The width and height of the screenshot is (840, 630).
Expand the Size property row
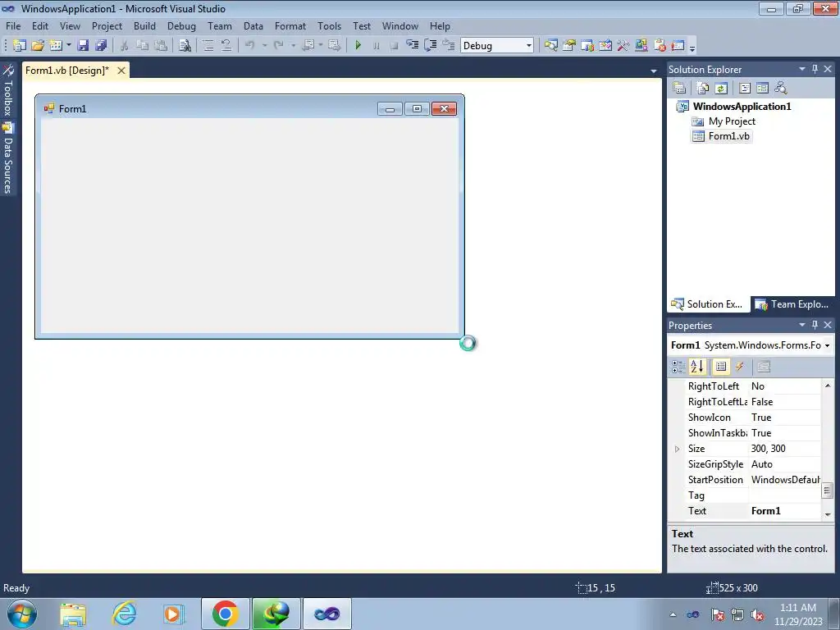click(x=677, y=449)
